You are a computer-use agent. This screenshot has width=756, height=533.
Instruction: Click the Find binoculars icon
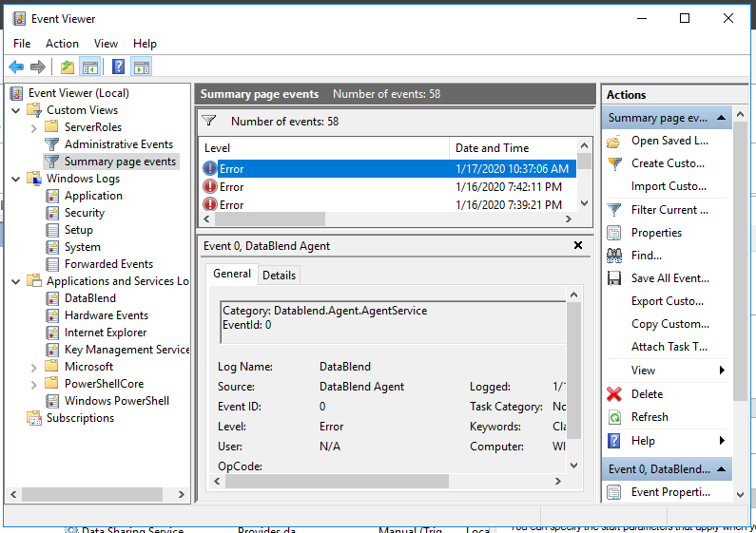614,256
